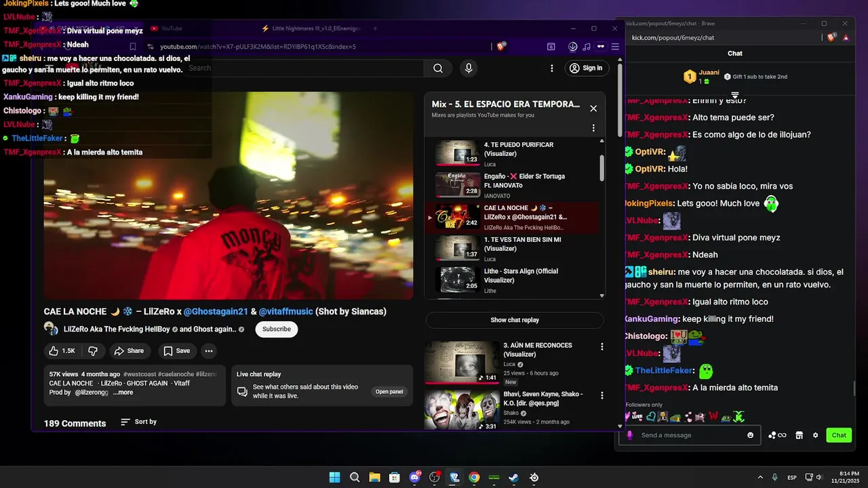Open Brave Shields icon in YouTube window

click(501, 47)
